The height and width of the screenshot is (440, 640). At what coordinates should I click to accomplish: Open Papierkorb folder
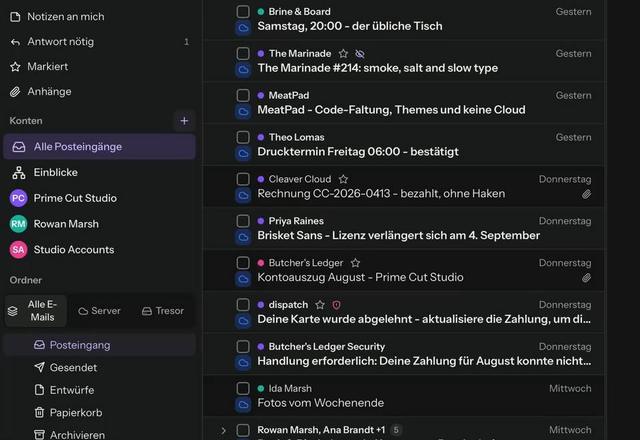(99, 413)
